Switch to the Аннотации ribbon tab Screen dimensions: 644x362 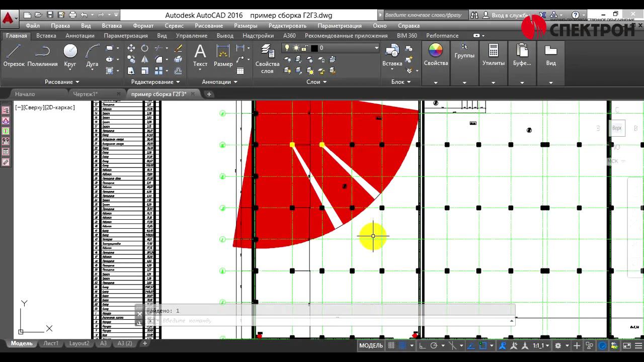(x=80, y=36)
